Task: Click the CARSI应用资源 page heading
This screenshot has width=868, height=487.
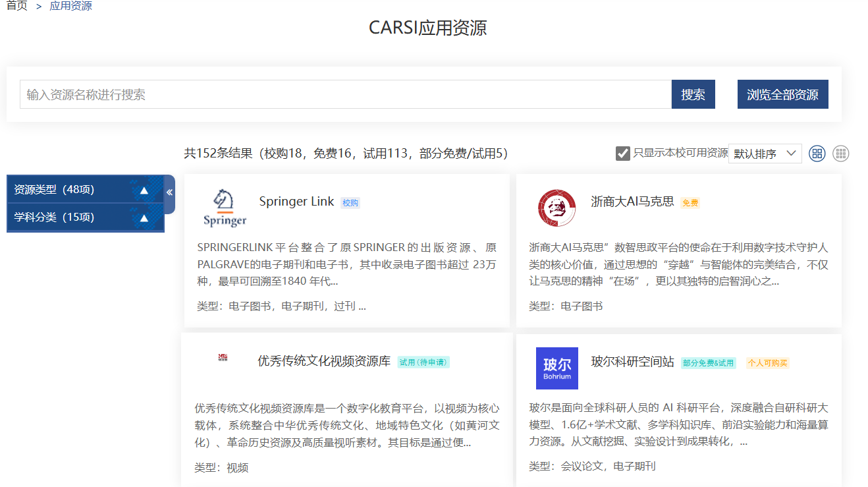Action: [x=428, y=28]
